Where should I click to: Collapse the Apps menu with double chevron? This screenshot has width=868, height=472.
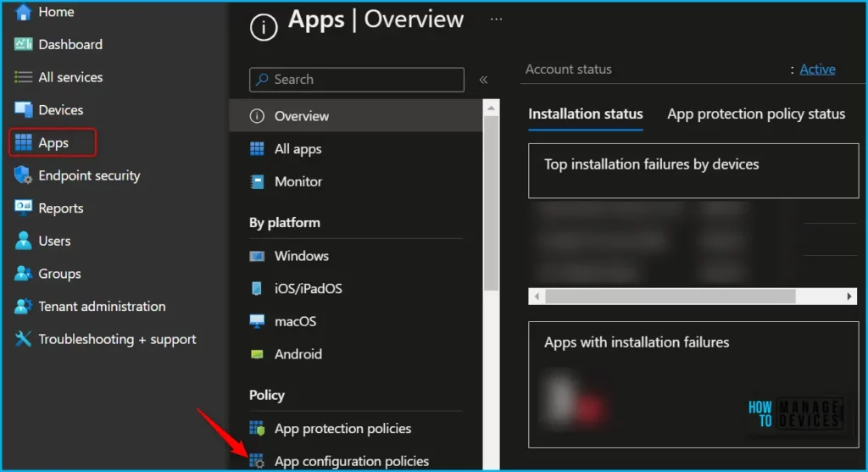point(483,80)
